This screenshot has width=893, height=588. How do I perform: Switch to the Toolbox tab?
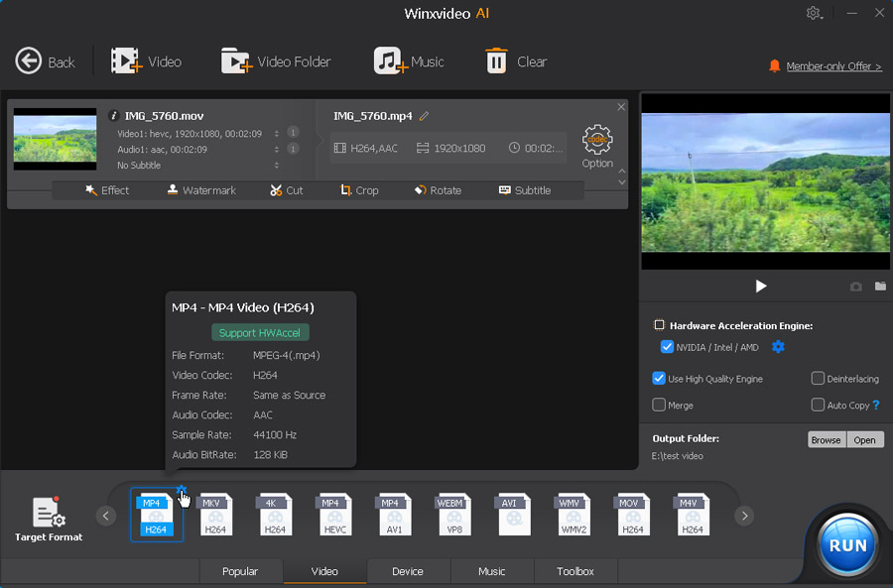point(575,571)
